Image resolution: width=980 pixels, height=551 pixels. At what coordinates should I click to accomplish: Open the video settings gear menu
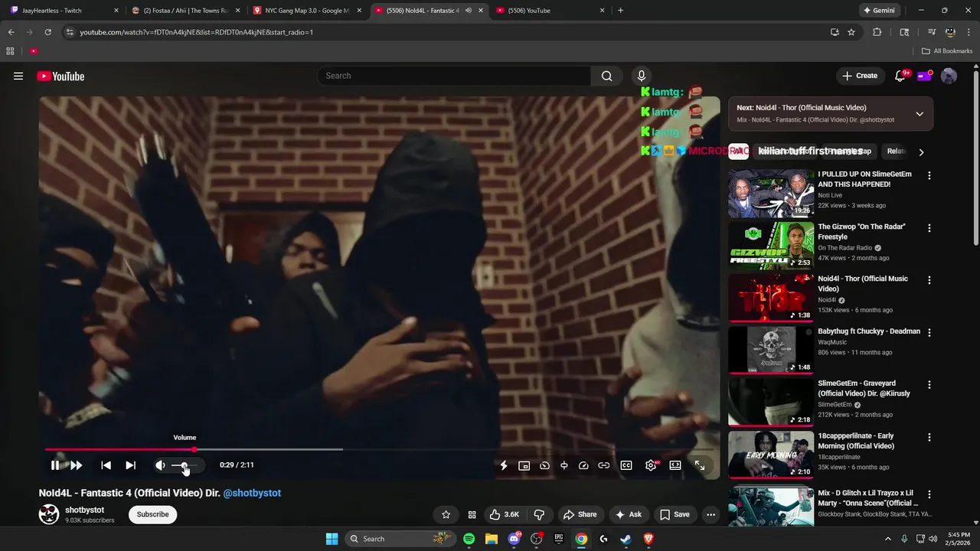click(x=651, y=465)
